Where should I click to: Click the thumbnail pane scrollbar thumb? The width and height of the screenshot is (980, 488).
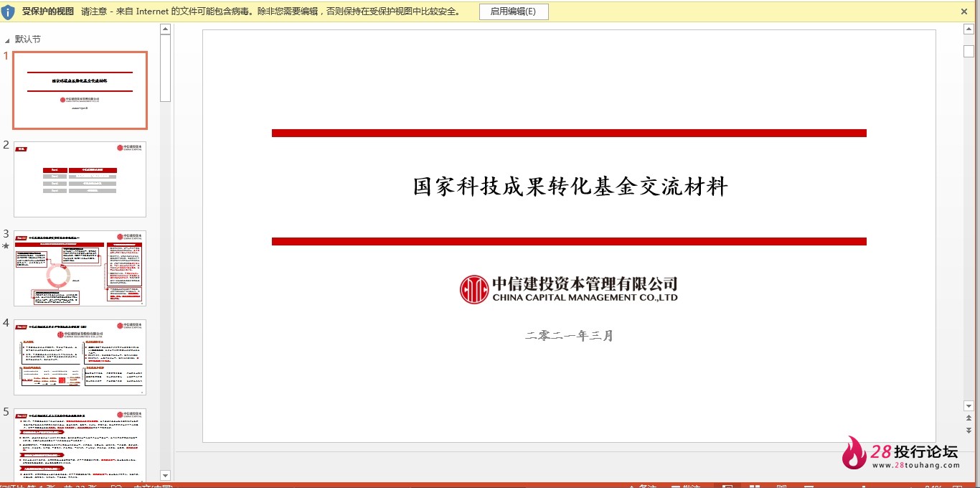coord(165,68)
